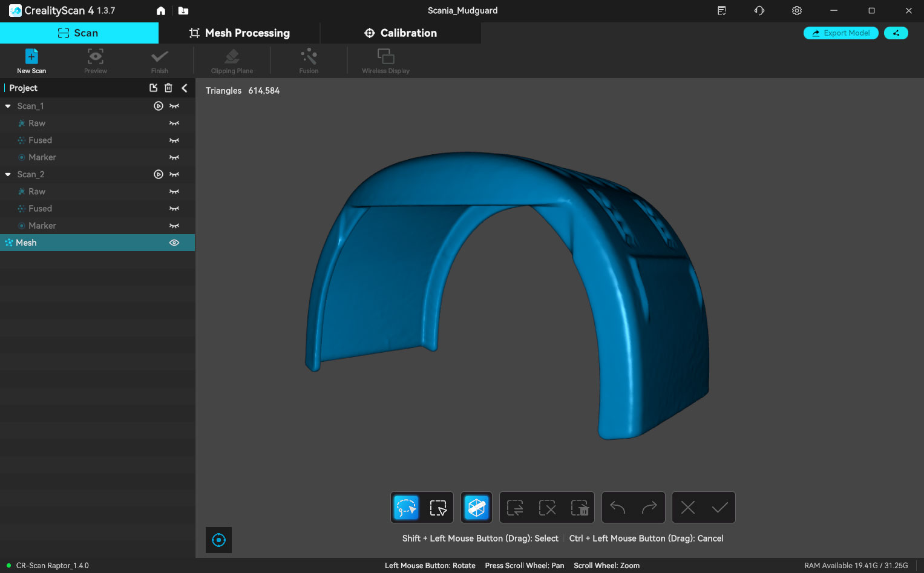Select the Raw item under Scan_1
The image size is (924, 573).
pos(37,123)
